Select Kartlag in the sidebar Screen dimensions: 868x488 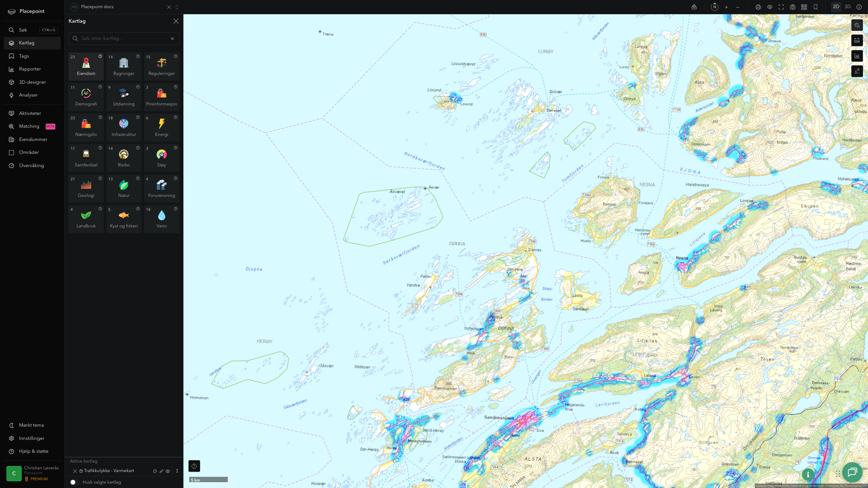[x=32, y=43]
